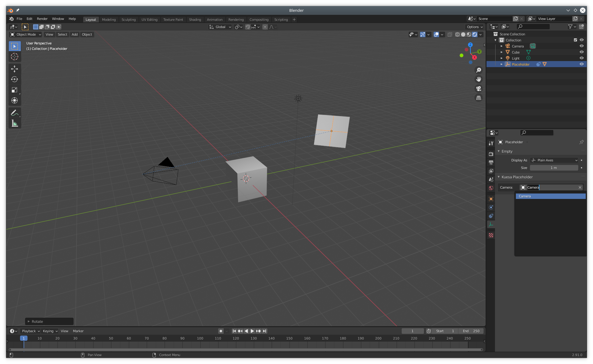
Task: Select the wireframe shading mode
Action: click(x=457, y=34)
